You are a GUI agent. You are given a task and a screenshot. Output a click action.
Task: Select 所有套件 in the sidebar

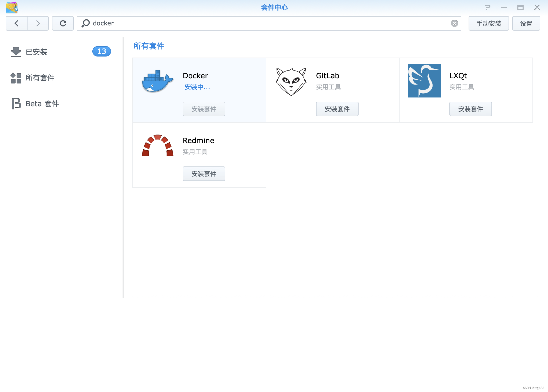point(40,78)
